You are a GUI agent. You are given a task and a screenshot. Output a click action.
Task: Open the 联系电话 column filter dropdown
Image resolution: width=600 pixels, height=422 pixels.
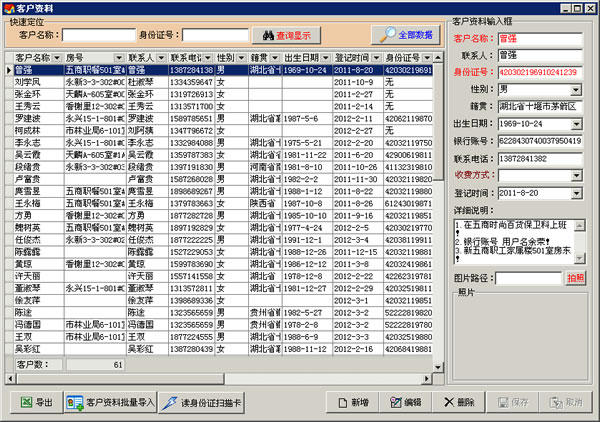[208, 58]
